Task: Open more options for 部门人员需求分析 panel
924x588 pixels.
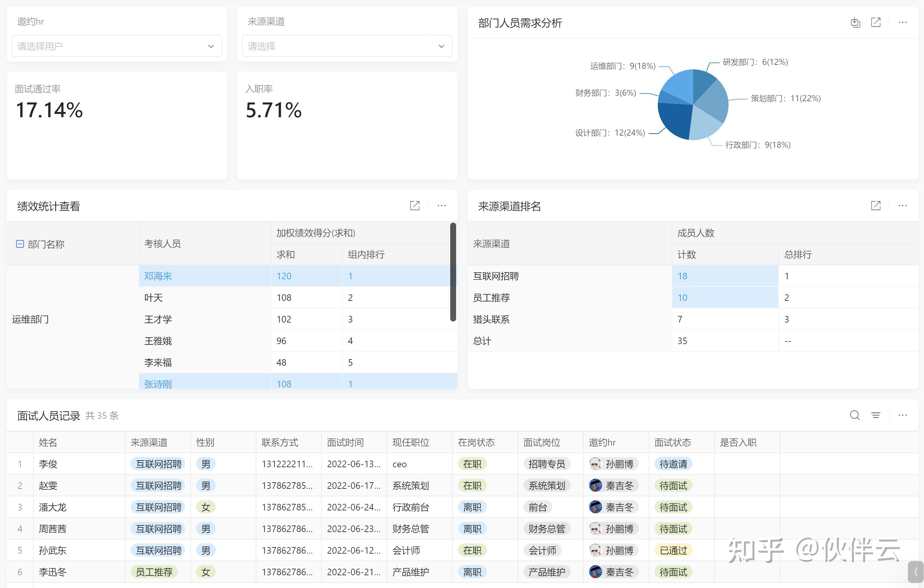Action: [902, 23]
